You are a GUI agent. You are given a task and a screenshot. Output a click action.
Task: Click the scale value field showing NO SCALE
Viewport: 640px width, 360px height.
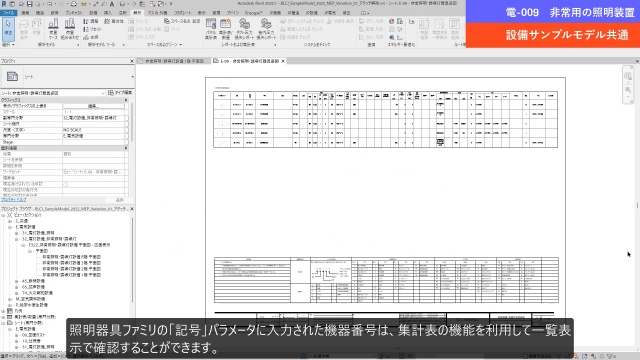tap(93, 130)
